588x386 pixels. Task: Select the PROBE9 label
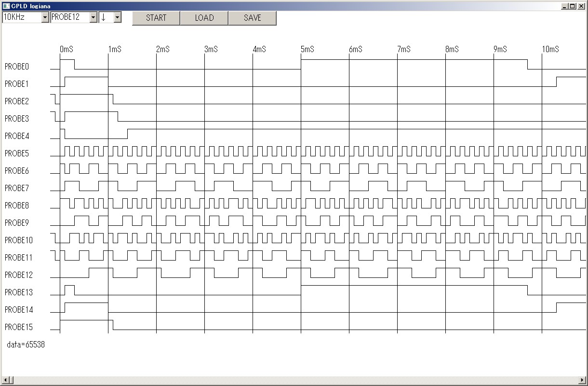pos(17,223)
